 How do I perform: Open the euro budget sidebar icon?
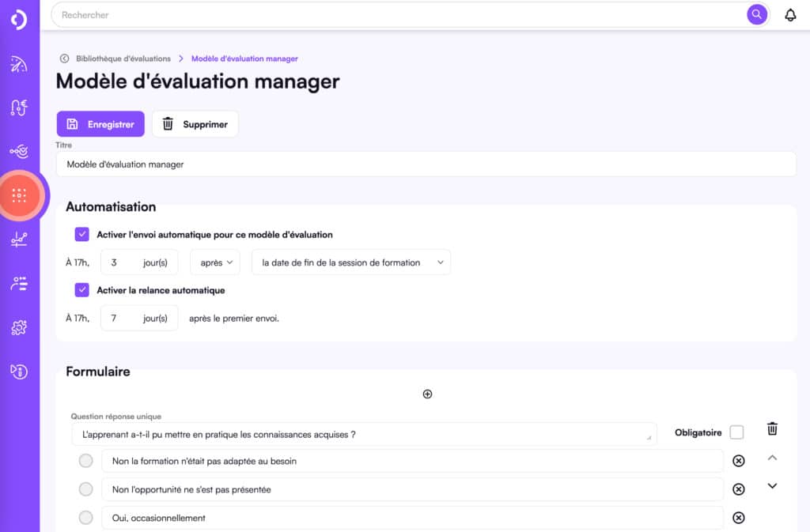coord(19,108)
